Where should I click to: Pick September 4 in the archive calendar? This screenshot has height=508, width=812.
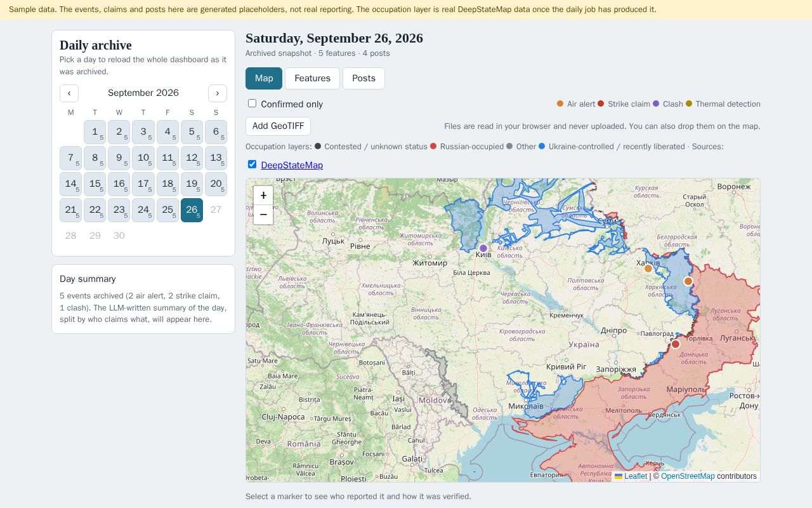[x=167, y=132]
